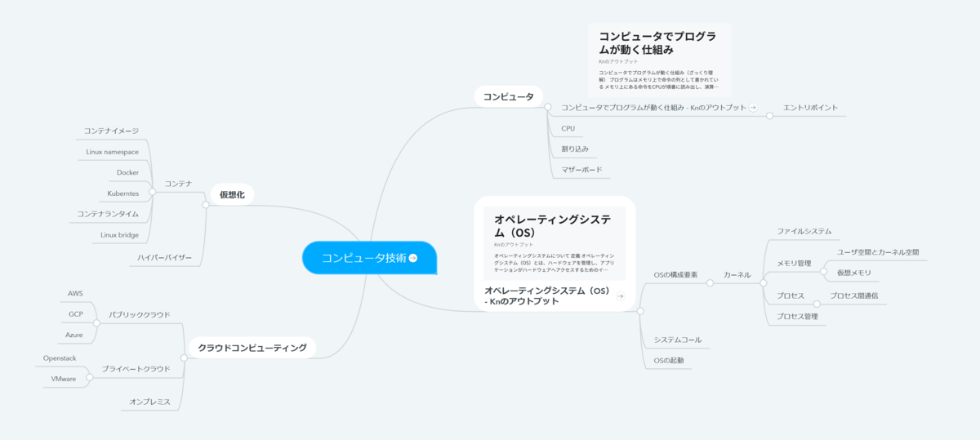Select the Linux namespace node
This screenshot has height=440, width=980.
[113, 152]
